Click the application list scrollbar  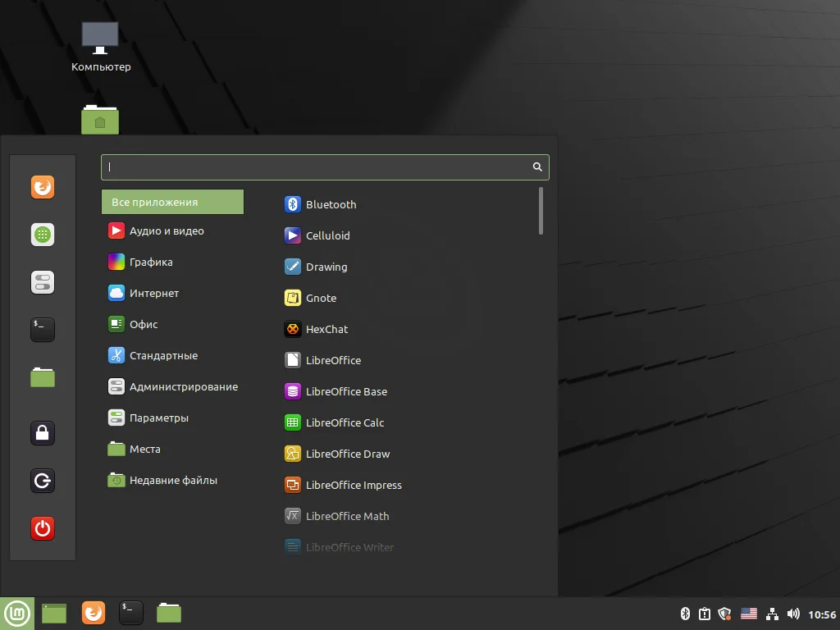[541, 212]
